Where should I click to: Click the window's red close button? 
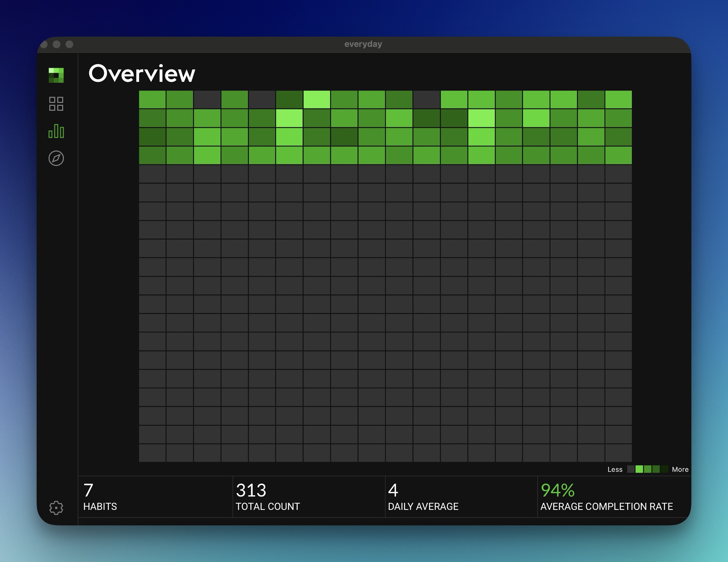click(44, 44)
